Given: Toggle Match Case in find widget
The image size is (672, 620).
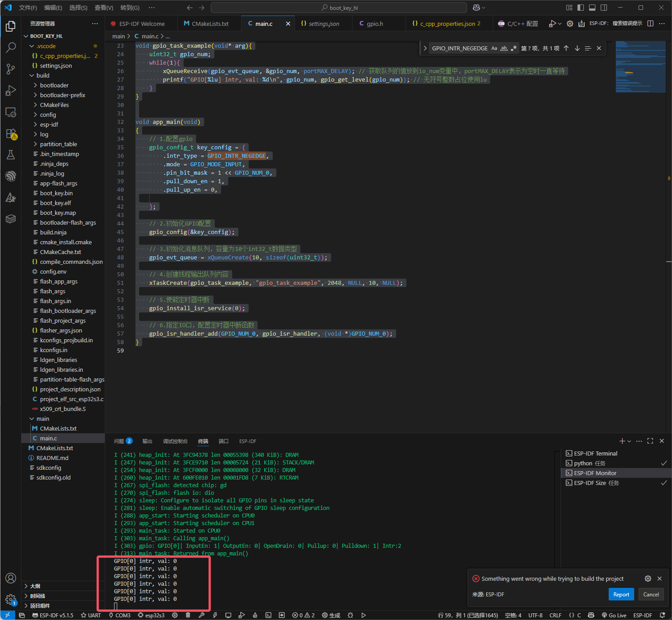Looking at the screenshot, I should point(494,48).
